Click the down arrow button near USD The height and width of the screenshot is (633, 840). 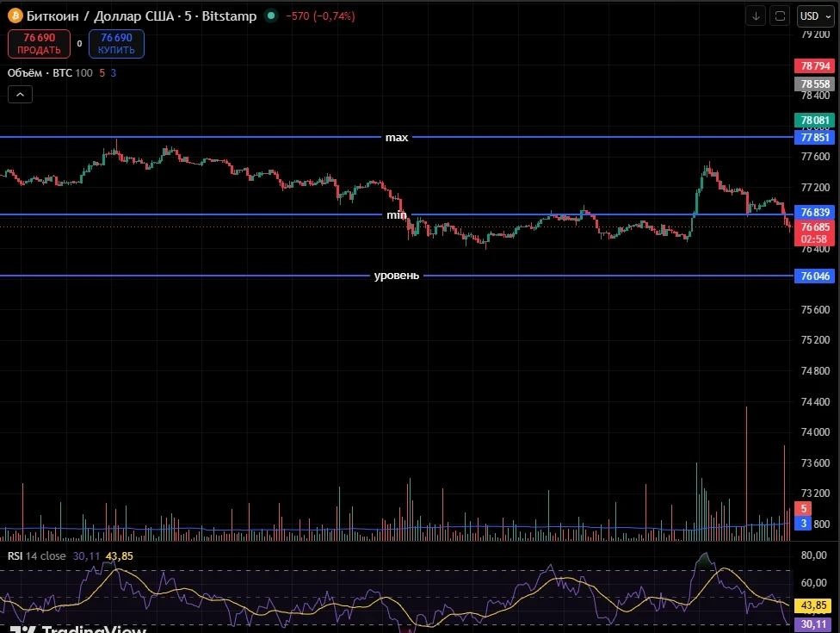pos(756,16)
